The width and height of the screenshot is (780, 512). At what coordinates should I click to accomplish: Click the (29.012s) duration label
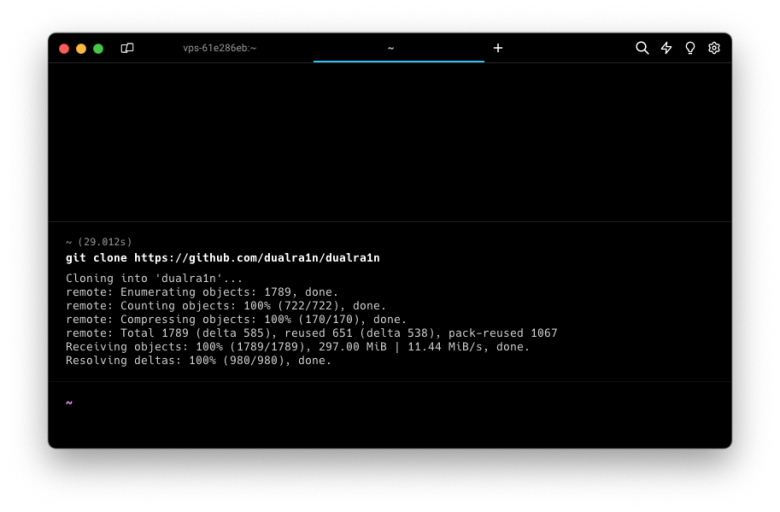click(104, 242)
